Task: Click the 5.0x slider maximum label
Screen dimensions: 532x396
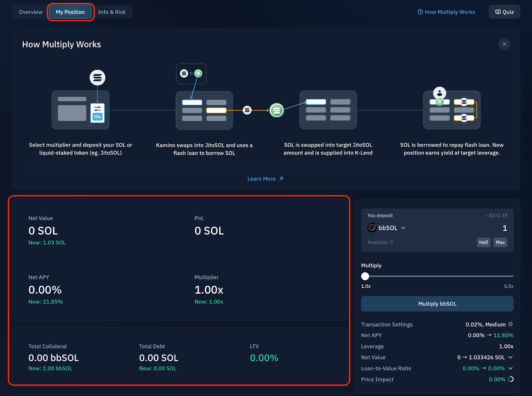Action: click(x=509, y=286)
